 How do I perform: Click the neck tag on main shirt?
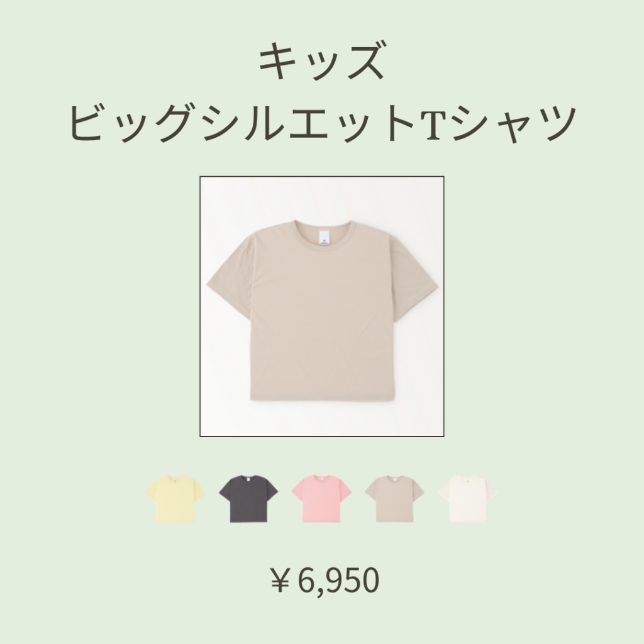point(323,238)
